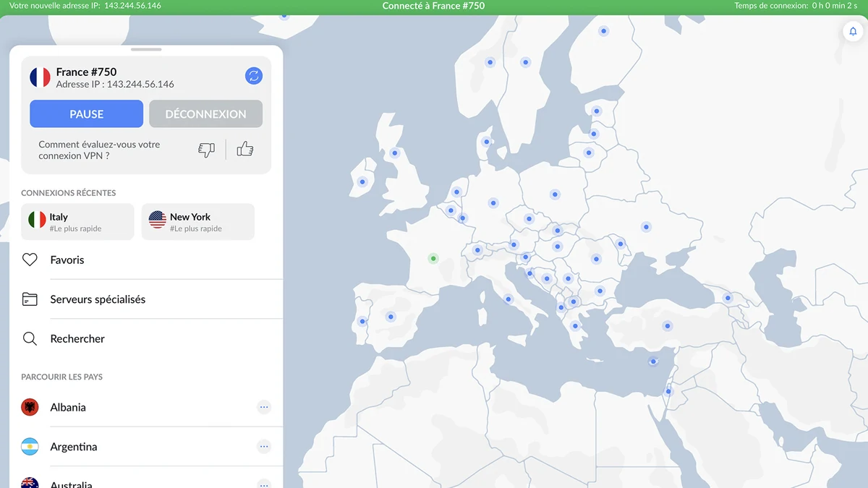
Task: Click the 'Connecté à France #750' status text
Action: pyautogui.click(x=433, y=6)
